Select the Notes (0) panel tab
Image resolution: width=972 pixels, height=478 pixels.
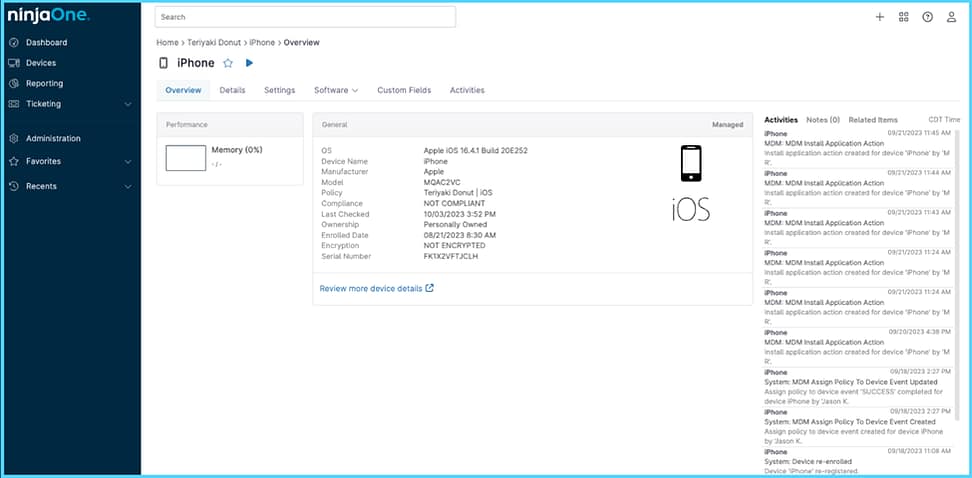[823, 120]
